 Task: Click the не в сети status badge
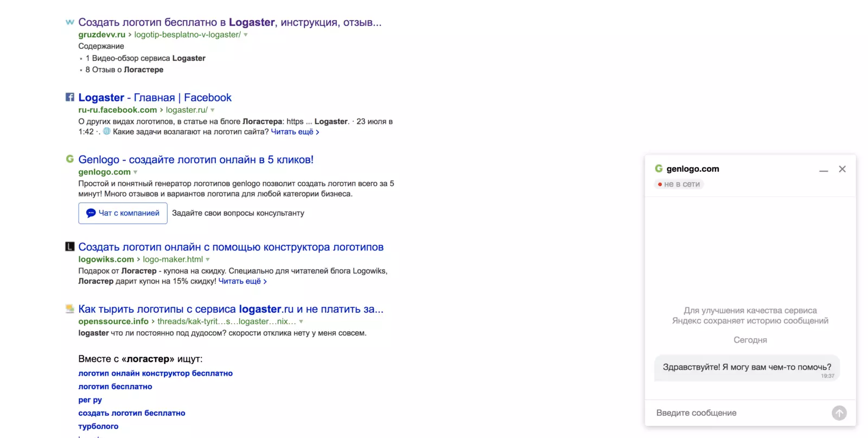point(679,184)
